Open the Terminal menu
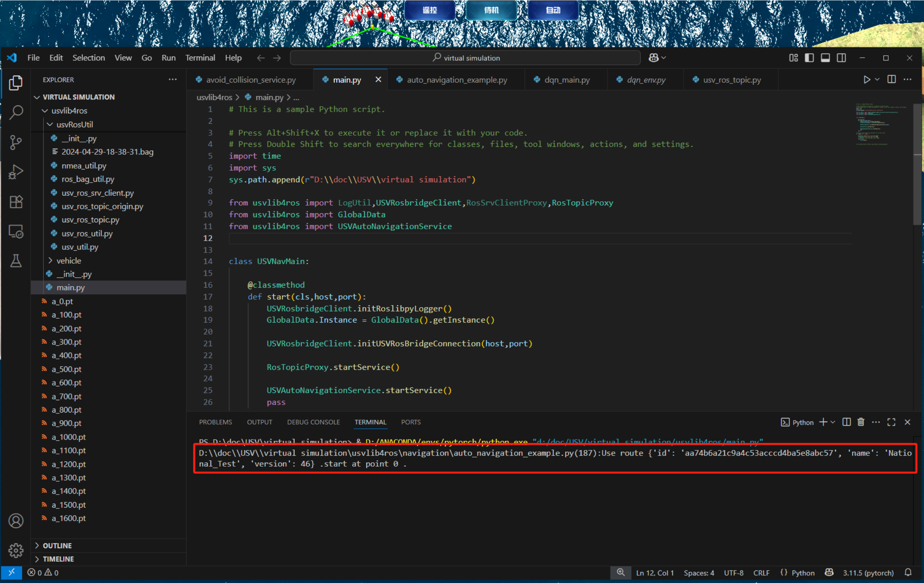This screenshot has width=924, height=584. point(200,58)
